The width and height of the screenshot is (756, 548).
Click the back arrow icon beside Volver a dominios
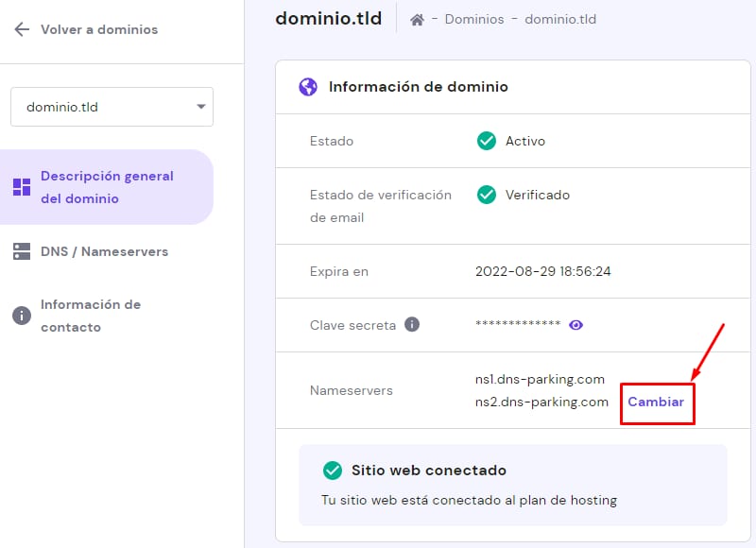[22, 29]
